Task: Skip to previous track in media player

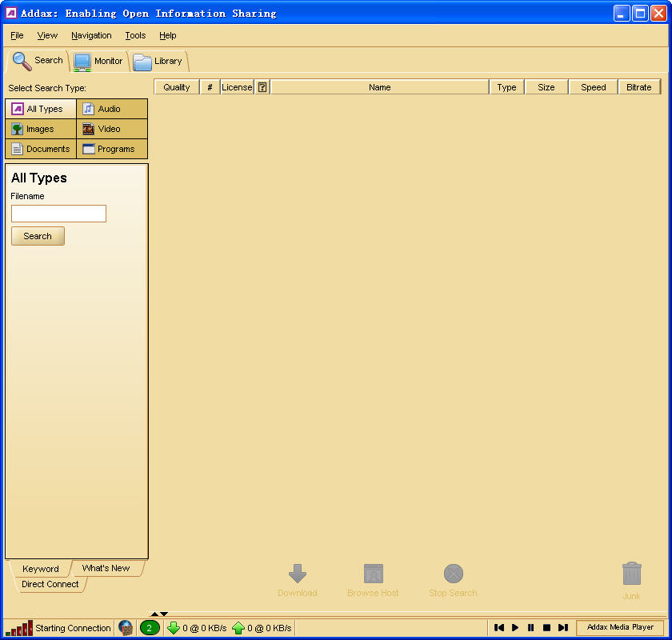Action: (x=499, y=627)
